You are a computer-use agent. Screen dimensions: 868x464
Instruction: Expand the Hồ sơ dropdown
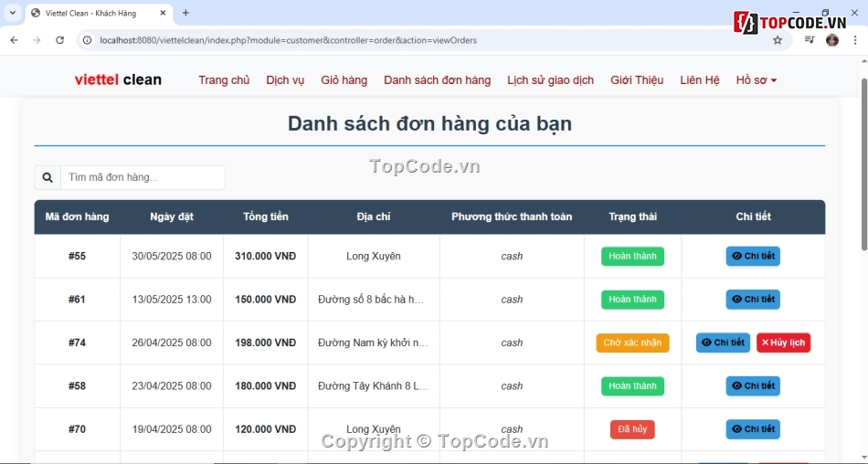(x=757, y=80)
